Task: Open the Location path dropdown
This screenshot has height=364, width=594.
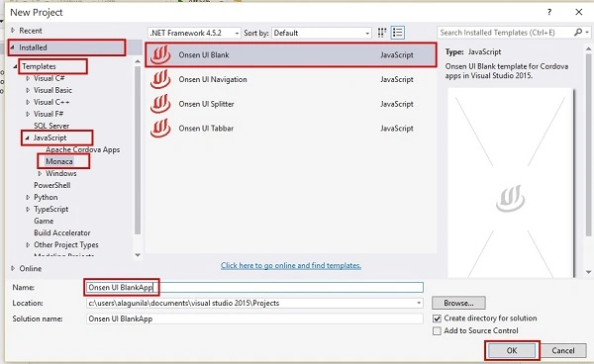Action: (419, 303)
